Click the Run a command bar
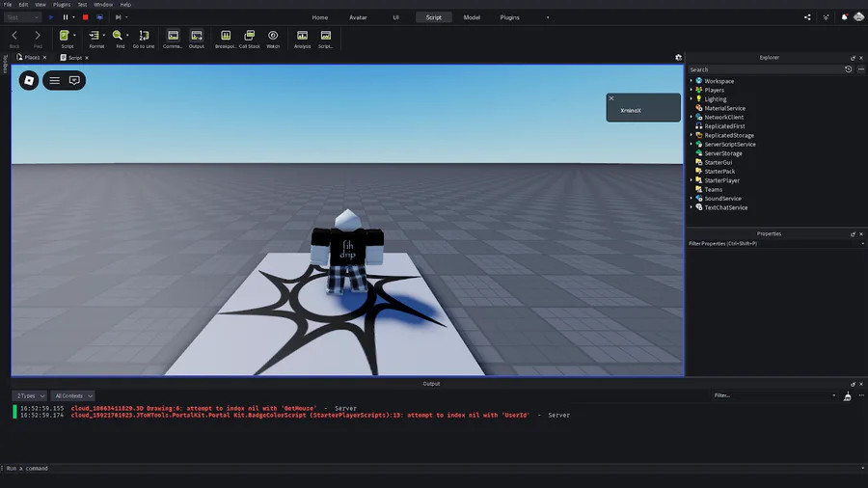The height and width of the screenshot is (488, 868). click(432, 468)
